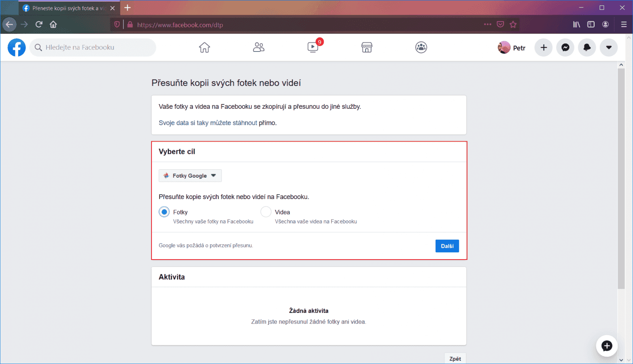Open the Facebook logo home link

[x=17, y=47]
